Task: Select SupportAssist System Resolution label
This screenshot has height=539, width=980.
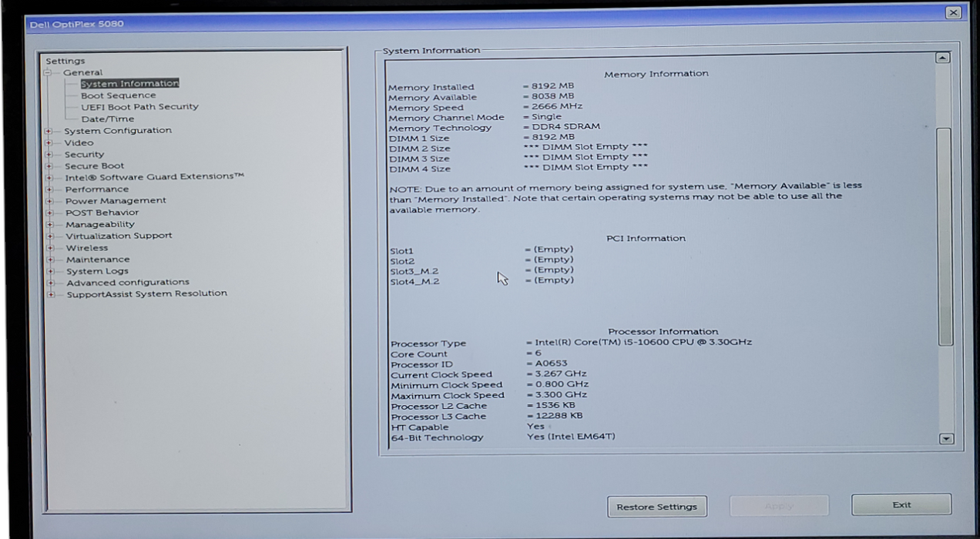Action: pos(146,294)
